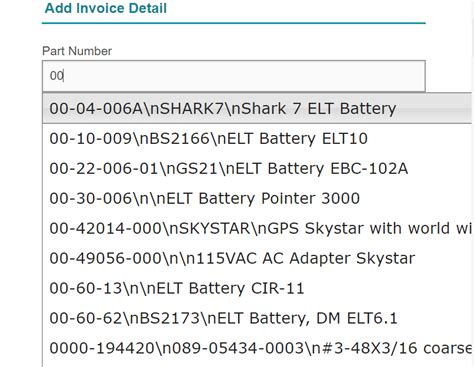Click the Part Number input field
Viewport: 474px width, 367px height.
pyautogui.click(x=234, y=76)
